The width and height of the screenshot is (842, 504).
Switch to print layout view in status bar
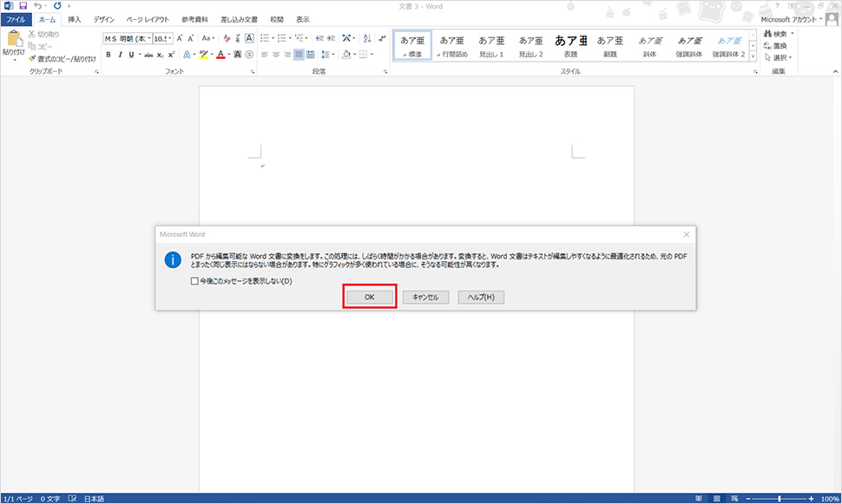(717, 499)
